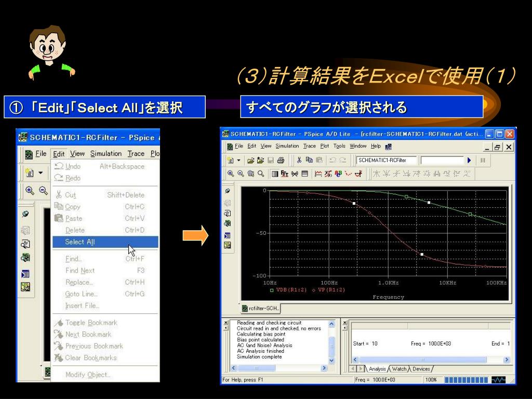The height and width of the screenshot is (399, 532).
Task: Click 'Toggle Bookmark' in the Edit menu
Action: tap(105, 323)
